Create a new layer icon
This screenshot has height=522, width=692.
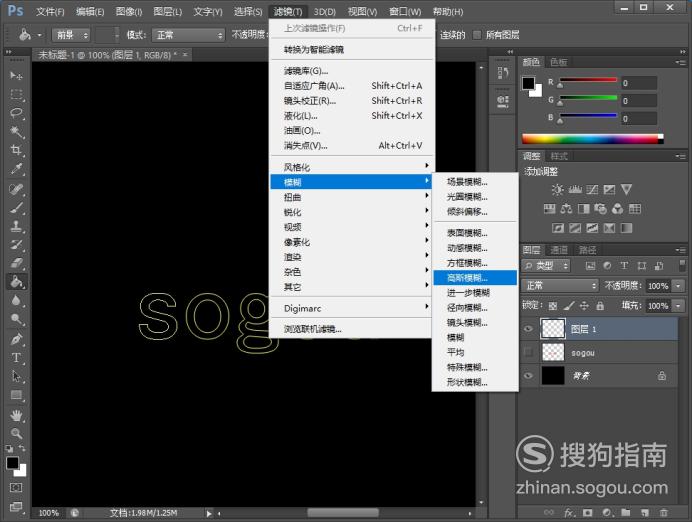(645, 513)
